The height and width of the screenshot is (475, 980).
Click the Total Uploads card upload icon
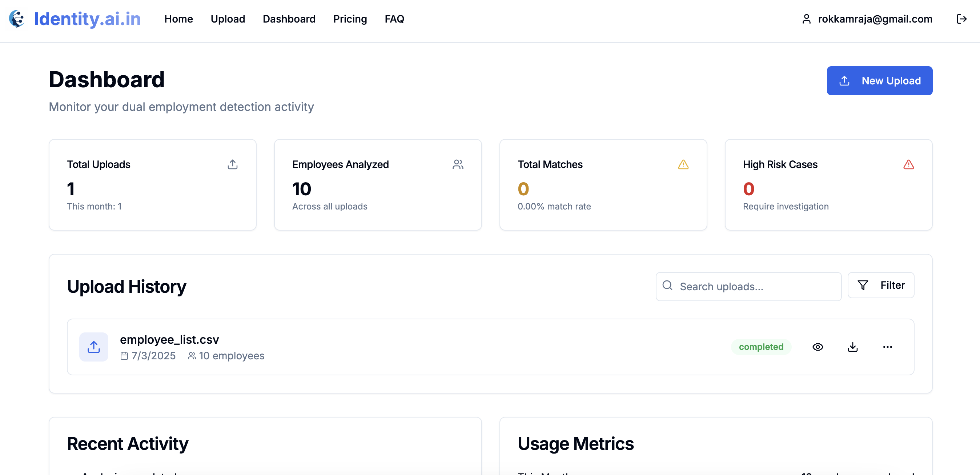click(x=232, y=164)
